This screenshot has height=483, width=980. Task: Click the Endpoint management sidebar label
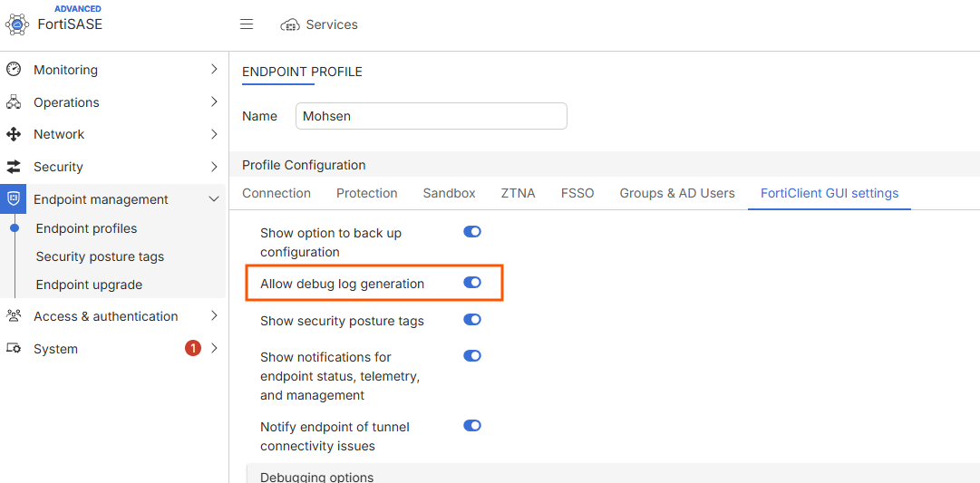(101, 199)
